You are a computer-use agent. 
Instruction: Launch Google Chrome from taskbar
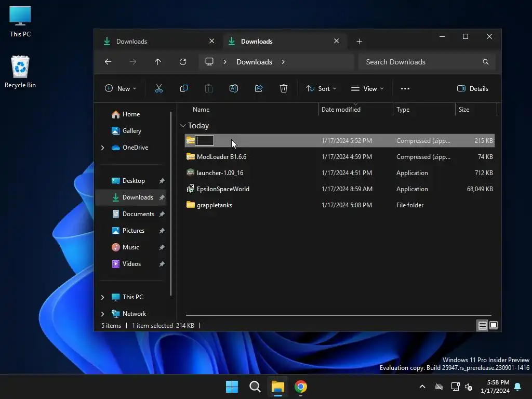point(301,387)
